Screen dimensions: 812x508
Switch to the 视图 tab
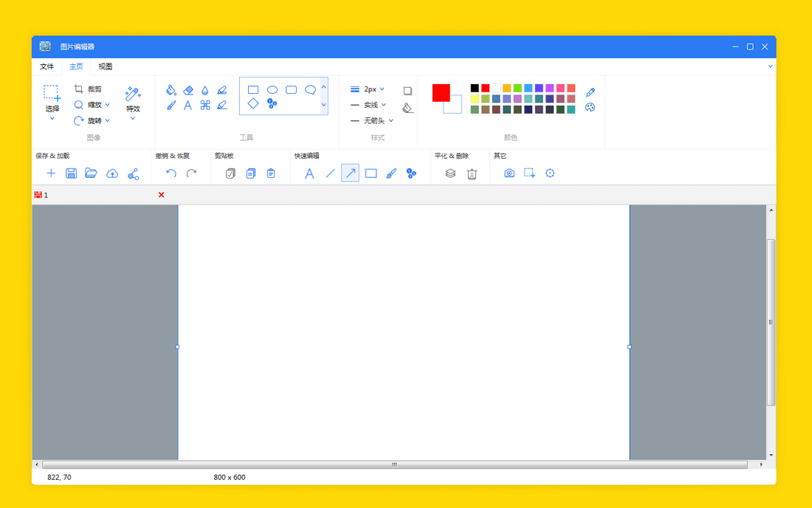click(x=106, y=66)
